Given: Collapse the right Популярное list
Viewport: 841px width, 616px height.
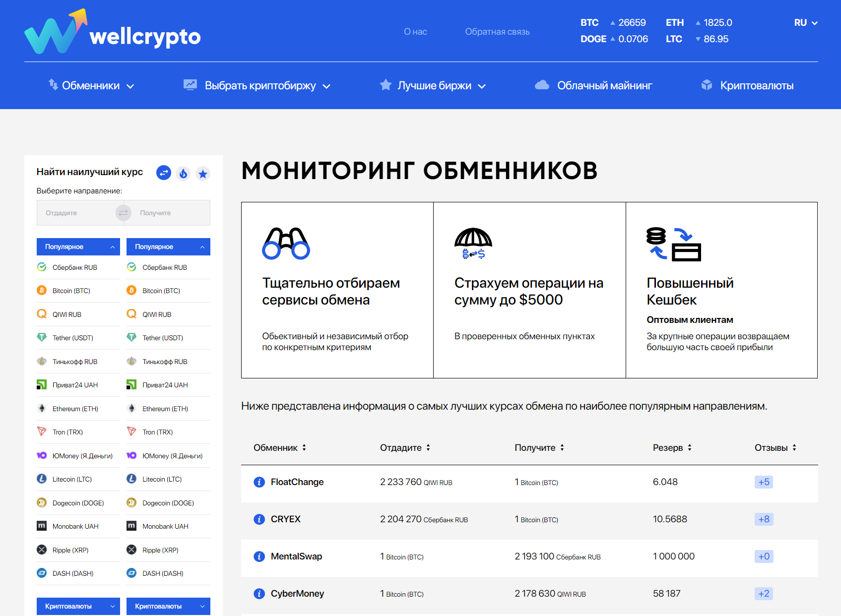Looking at the screenshot, I should [x=168, y=246].
